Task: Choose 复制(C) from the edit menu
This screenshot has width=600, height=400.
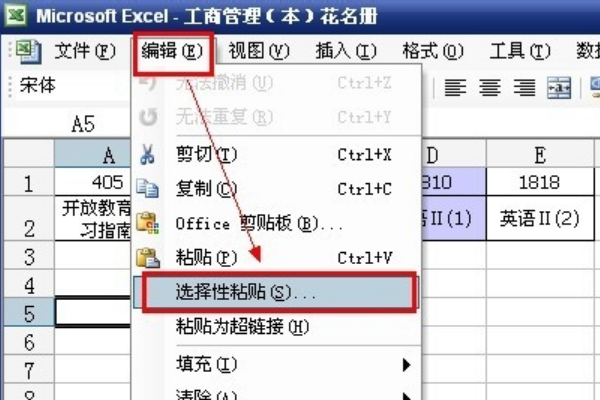Action: click(x=276, y=189)
